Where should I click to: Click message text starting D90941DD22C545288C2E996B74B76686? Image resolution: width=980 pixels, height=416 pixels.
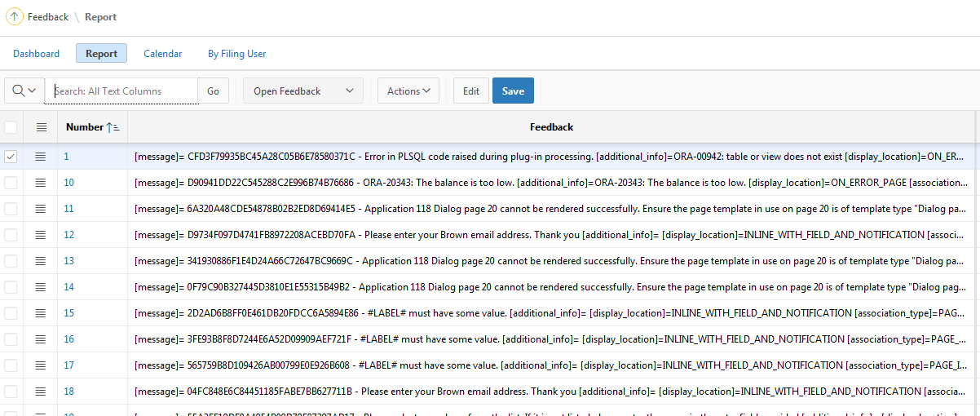[x=553, y=183]
